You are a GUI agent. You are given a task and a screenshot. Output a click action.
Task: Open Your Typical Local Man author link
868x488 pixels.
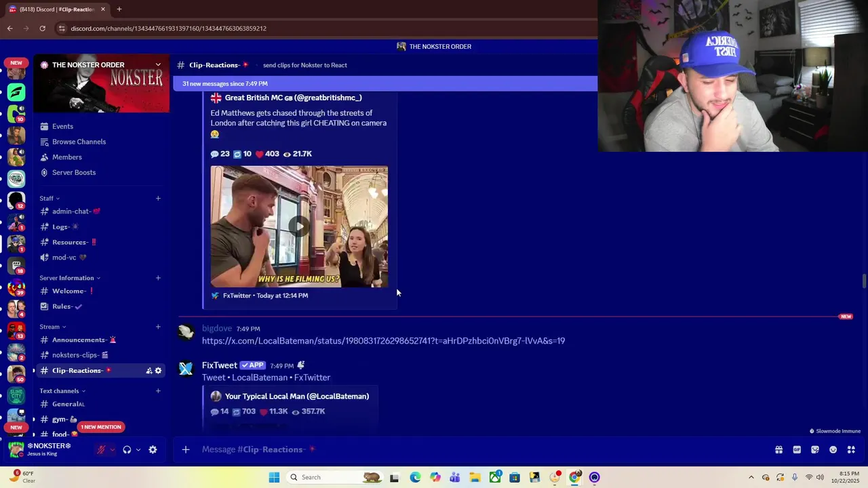[297, 396]
